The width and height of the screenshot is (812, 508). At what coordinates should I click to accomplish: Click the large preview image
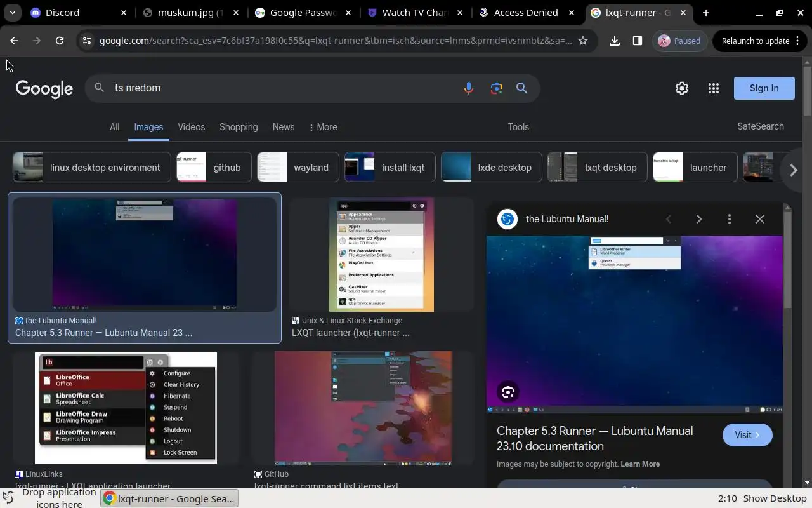634,324
